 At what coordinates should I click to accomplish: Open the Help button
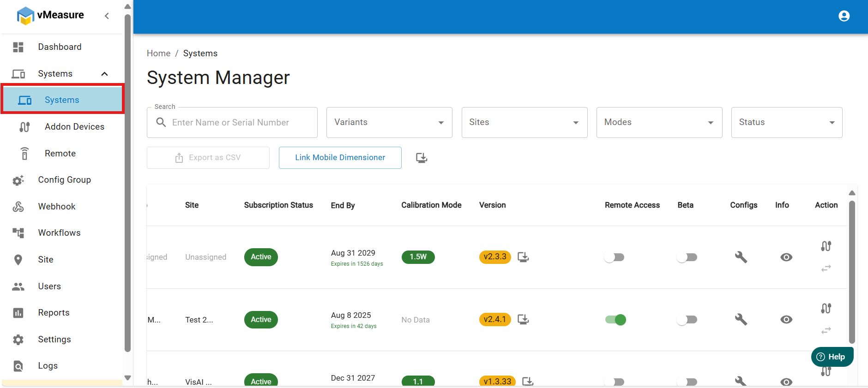coord(832,357)
